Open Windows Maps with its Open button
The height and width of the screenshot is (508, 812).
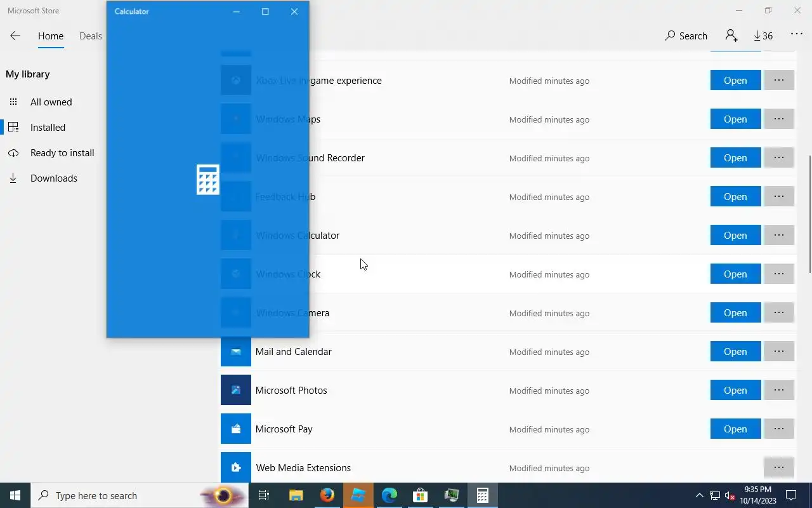[735, 119]
